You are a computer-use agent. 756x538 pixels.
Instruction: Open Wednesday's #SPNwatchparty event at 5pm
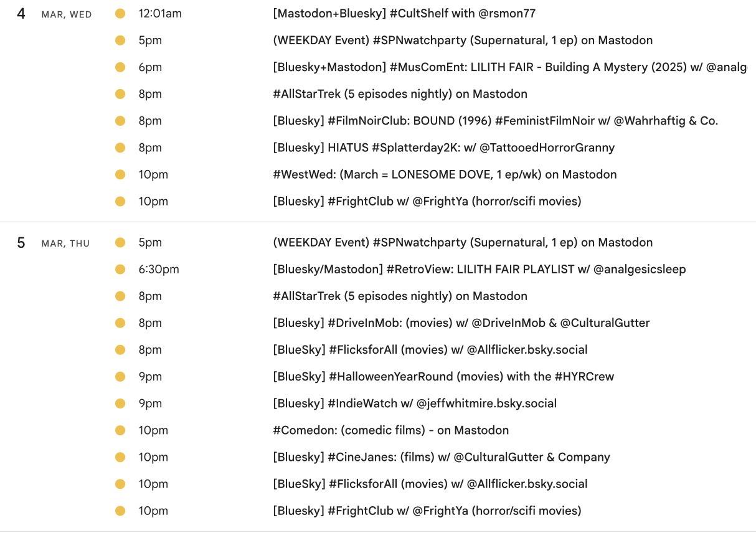tap(462, 40)
